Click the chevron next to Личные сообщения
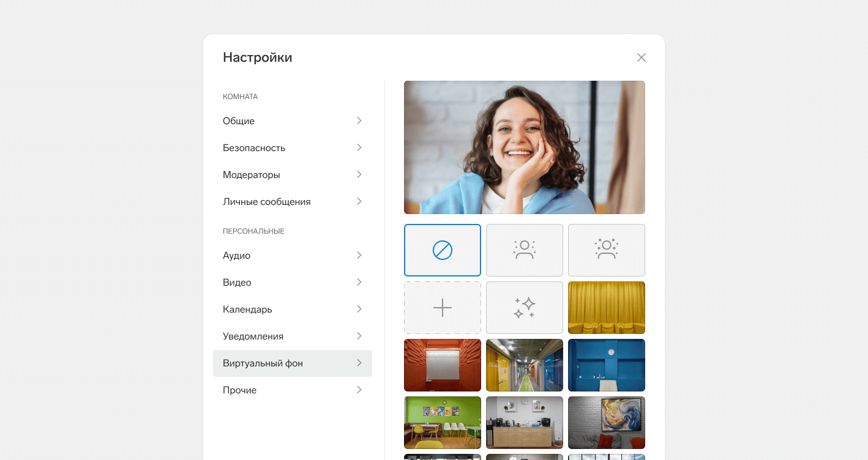868x460 pixels. pos(359,201)
